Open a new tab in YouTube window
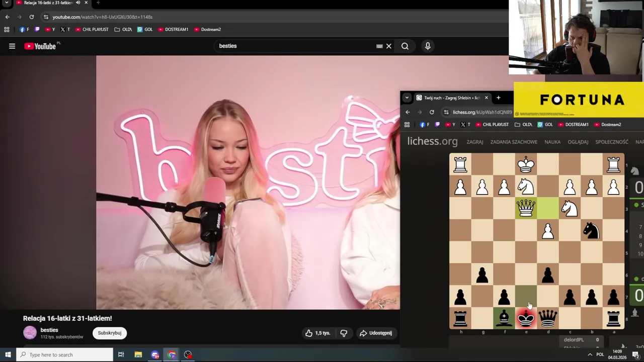This screenshot has width=644, height=362. point(98,3)
